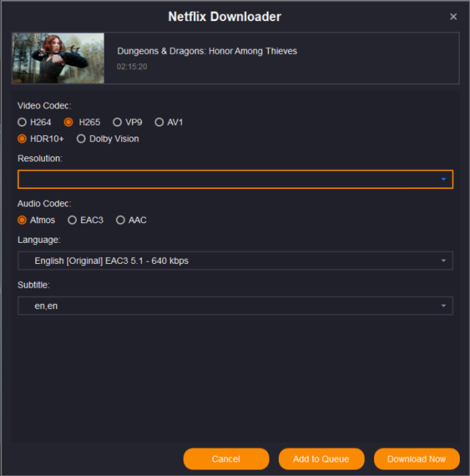This screenshot has height=476, width=470.
Task: Click the 'en,en' subtitle value
Action: click(46, 306)
